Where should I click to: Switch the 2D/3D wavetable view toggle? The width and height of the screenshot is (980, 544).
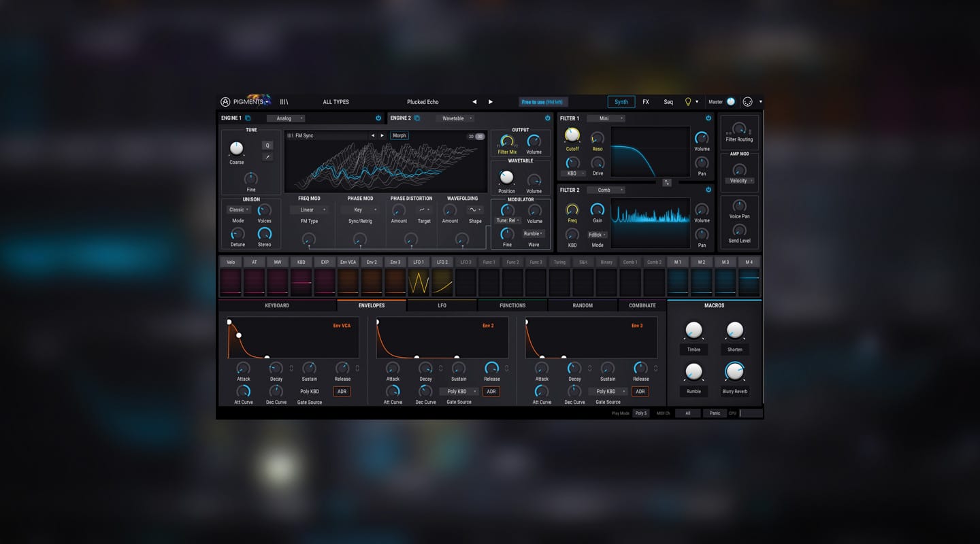(476, 136)
